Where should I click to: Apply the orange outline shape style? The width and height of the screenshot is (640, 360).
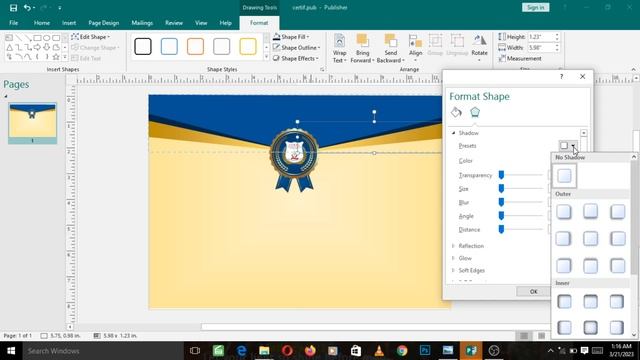[x=195, y=47]
